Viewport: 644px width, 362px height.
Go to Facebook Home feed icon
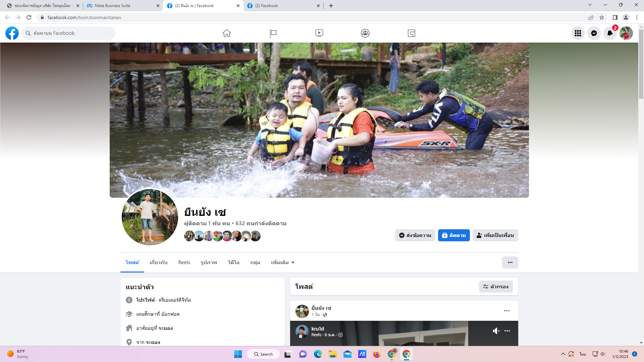(227, 33)
